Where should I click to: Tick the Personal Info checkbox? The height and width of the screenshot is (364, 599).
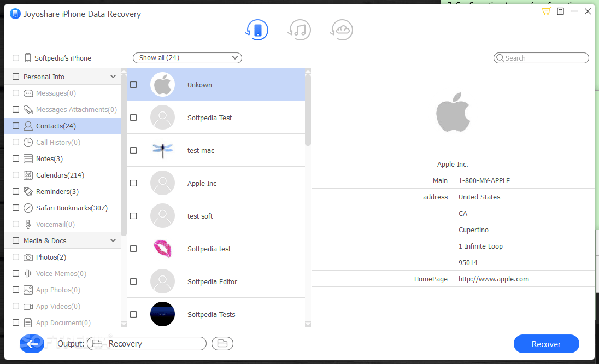[16, 77]
